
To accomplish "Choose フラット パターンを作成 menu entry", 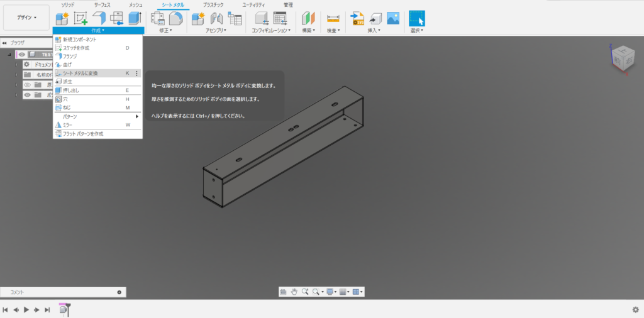I will point(97,134).
